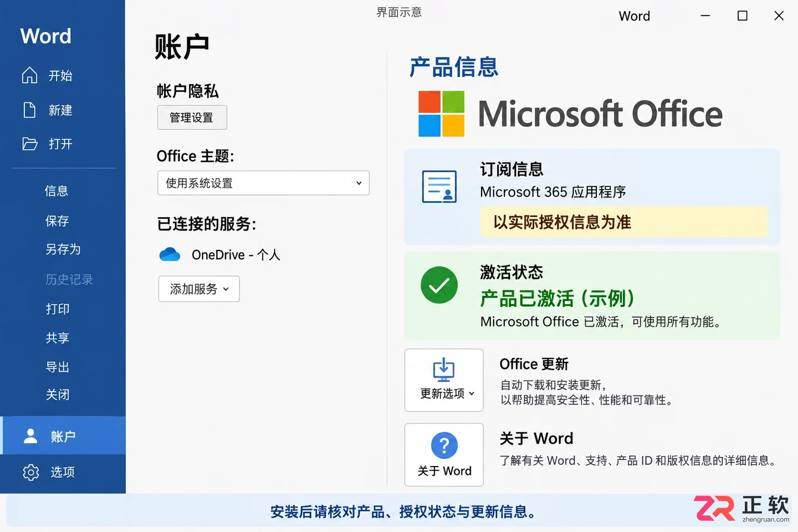Screen dimensions: 798x532
Task: Click the 关于 Word button label
Action: (444, 471)
